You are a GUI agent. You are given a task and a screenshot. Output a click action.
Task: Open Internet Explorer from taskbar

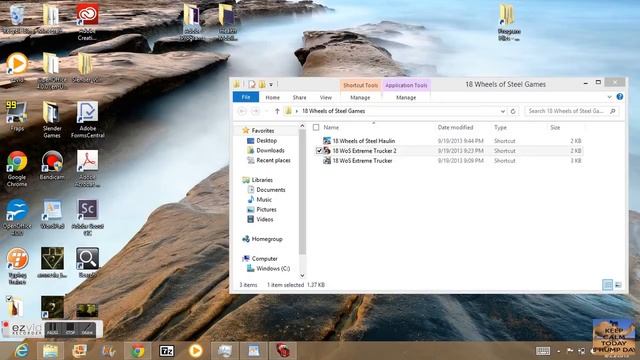[x=21, y=351]
